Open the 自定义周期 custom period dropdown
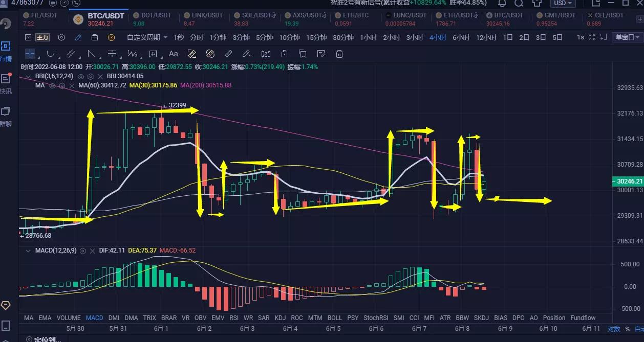This screenshot has width=644, height=342. point(147,37)
